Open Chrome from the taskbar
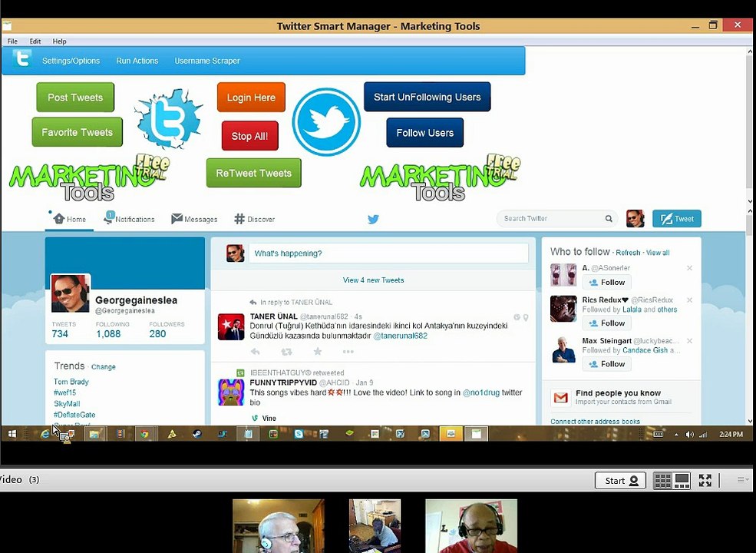756x553 pixels. click(144, 434)
